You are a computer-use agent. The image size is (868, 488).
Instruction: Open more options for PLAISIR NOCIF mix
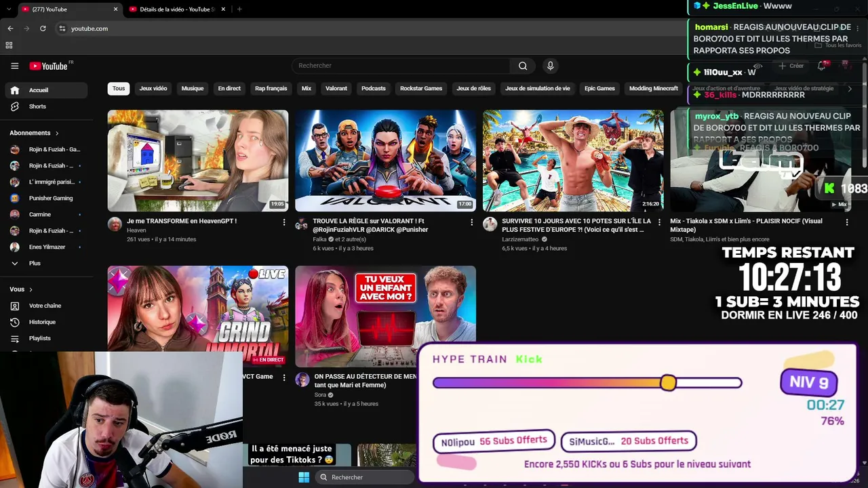tap(847, 222)
